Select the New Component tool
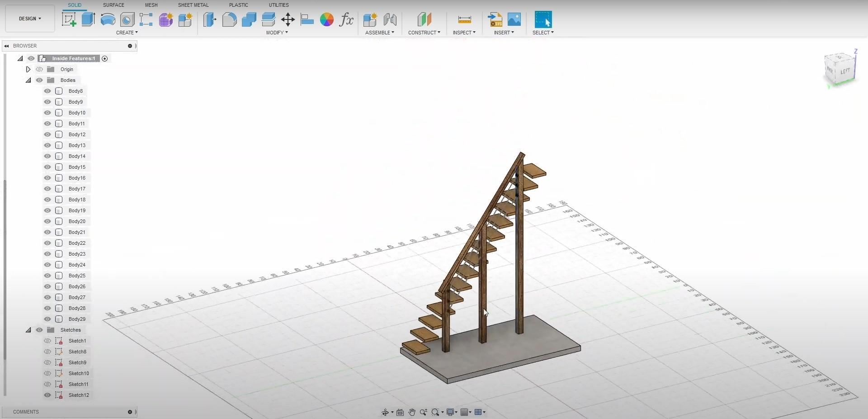 (370, 19)
